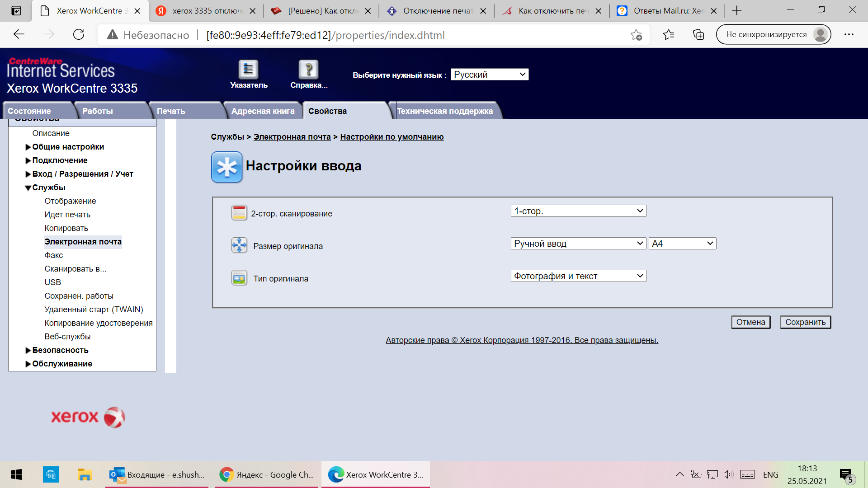868x488 pixels.
Task: Open the Авторские права Xerox link
Action: (522, 340)
